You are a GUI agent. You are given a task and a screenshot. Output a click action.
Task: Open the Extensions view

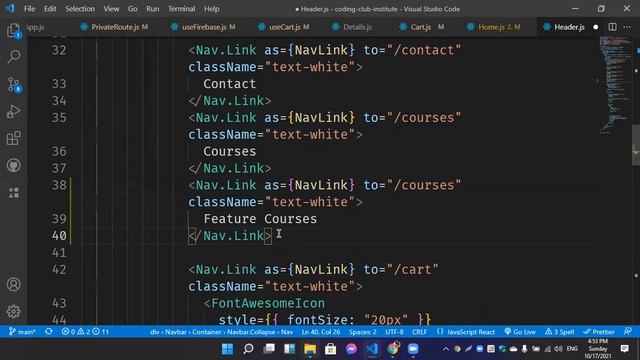click(13, 138)
